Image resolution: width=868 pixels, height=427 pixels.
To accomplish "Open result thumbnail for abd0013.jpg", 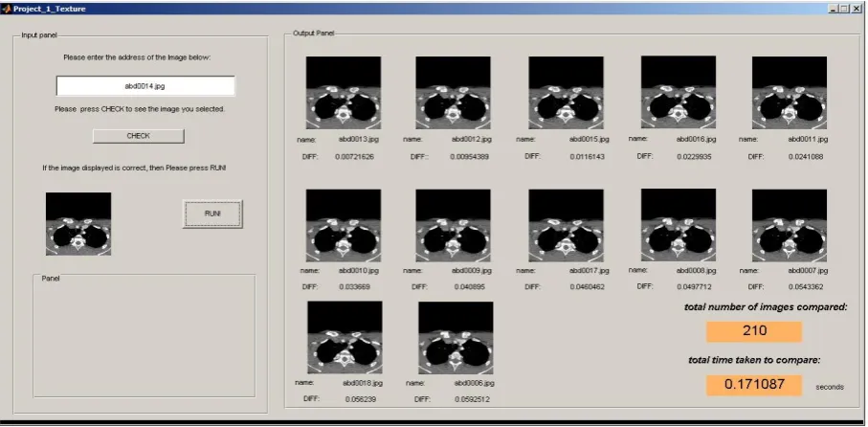I will [344, 93].
